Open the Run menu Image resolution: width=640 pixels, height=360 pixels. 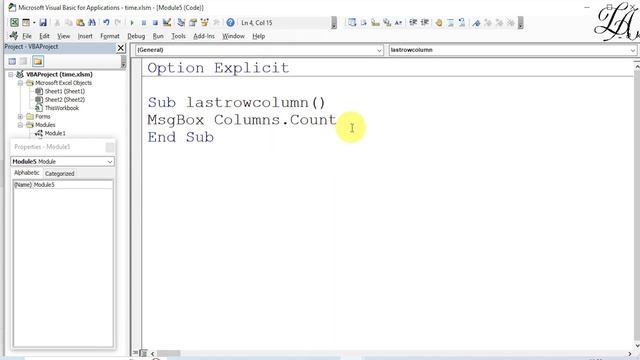tap(158, 36)
